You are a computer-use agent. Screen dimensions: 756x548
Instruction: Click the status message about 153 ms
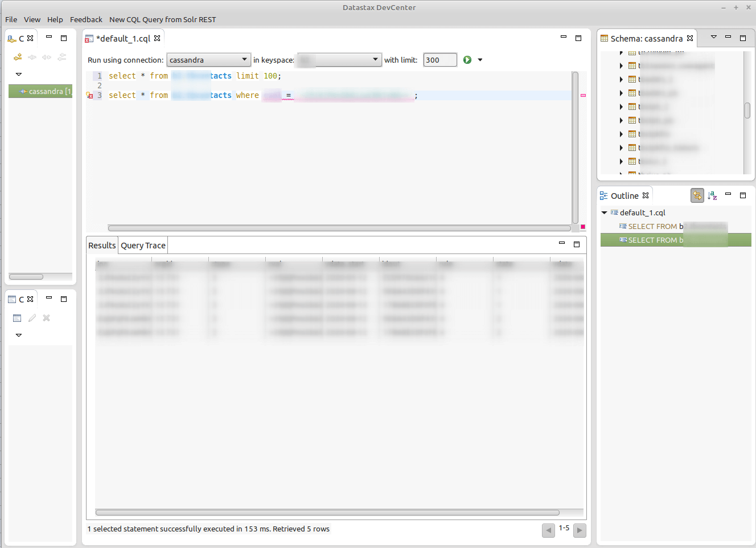pos(208,529)
